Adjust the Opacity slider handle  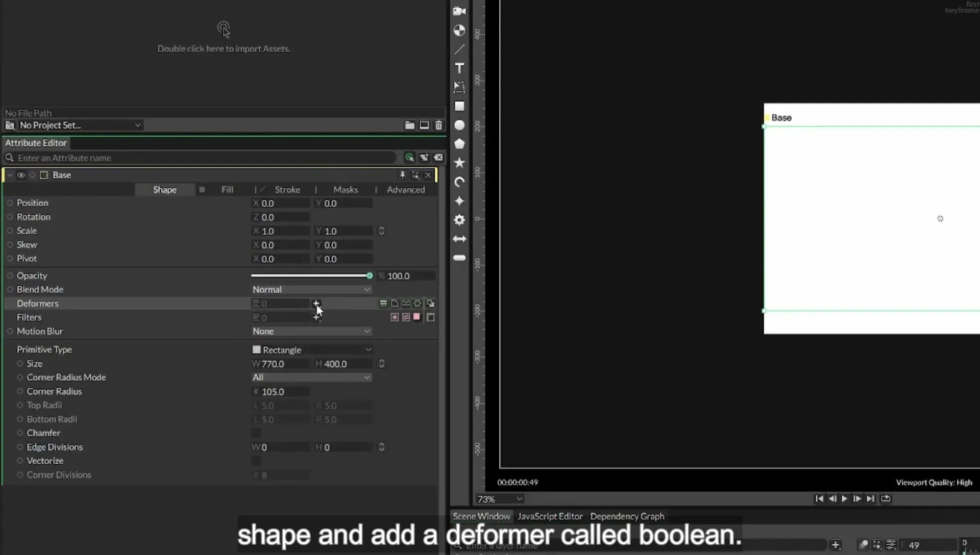coord(370,276)
